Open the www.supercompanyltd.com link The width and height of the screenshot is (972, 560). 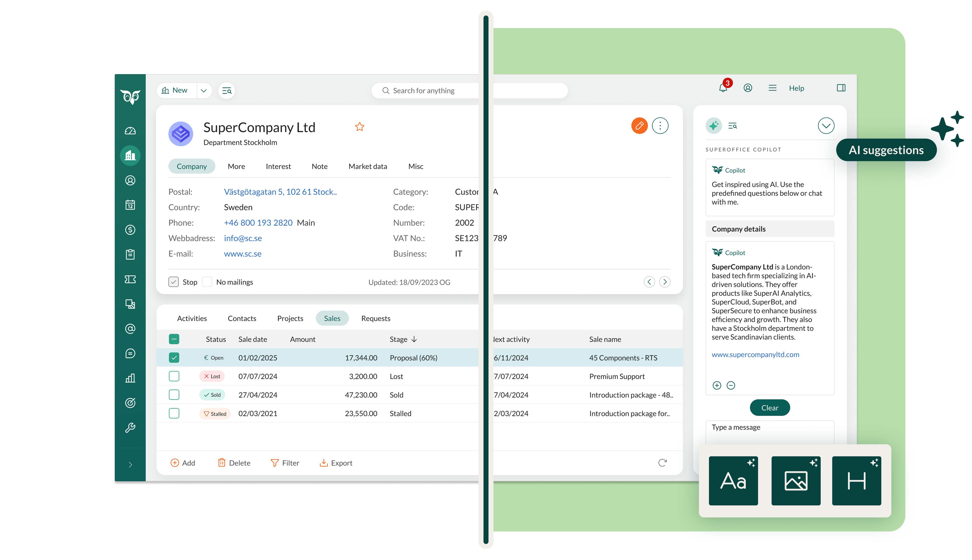click(x=755, y=354)
